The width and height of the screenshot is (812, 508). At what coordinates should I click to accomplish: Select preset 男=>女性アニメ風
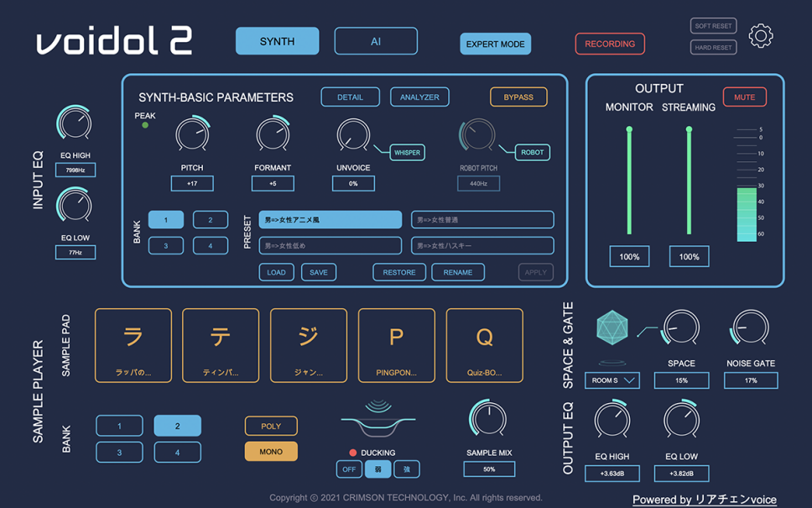pyautogui.click(x=330, y=220)
